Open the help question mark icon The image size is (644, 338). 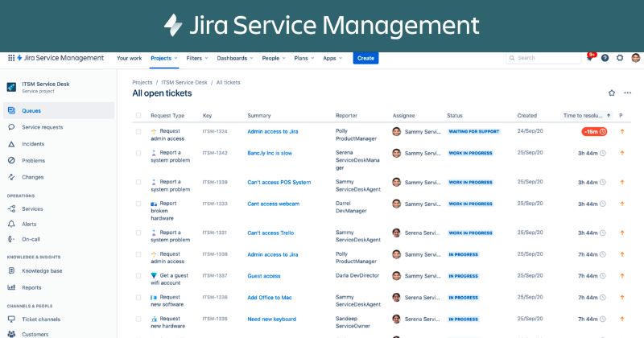(605, 58)
